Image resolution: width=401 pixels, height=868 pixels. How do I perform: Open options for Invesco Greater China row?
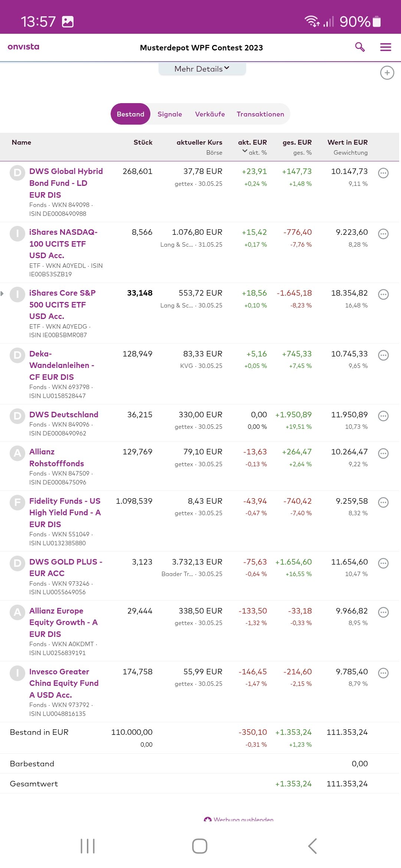click(383, 673)
